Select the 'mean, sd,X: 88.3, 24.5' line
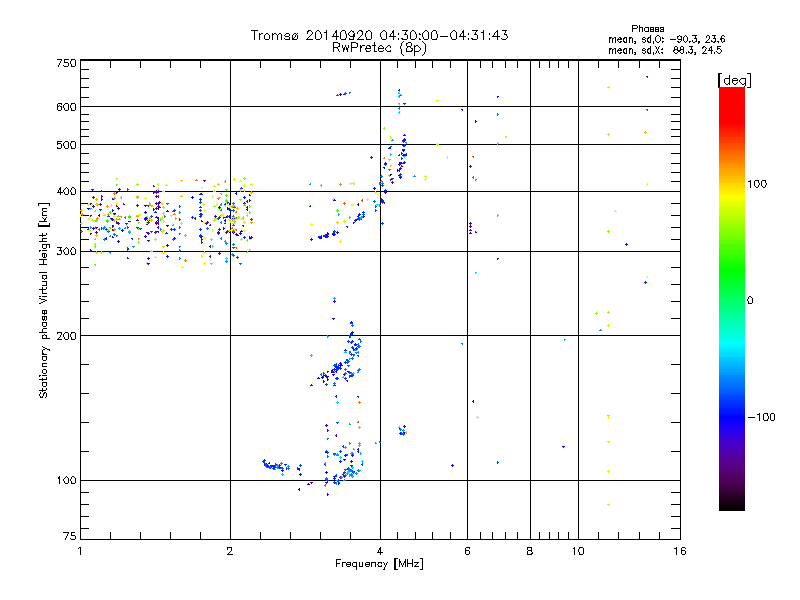This screenshot has height=600, width=800. (665, 51)
